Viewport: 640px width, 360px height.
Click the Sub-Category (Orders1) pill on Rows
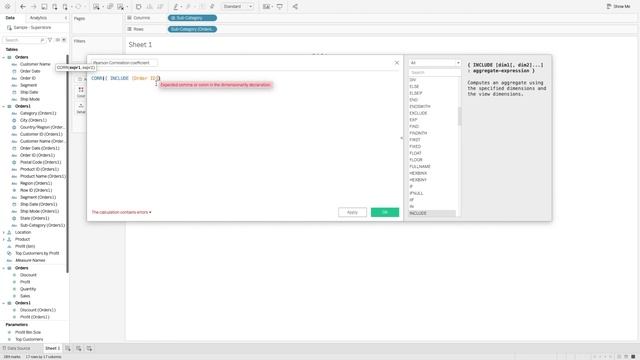coord(192,29)
